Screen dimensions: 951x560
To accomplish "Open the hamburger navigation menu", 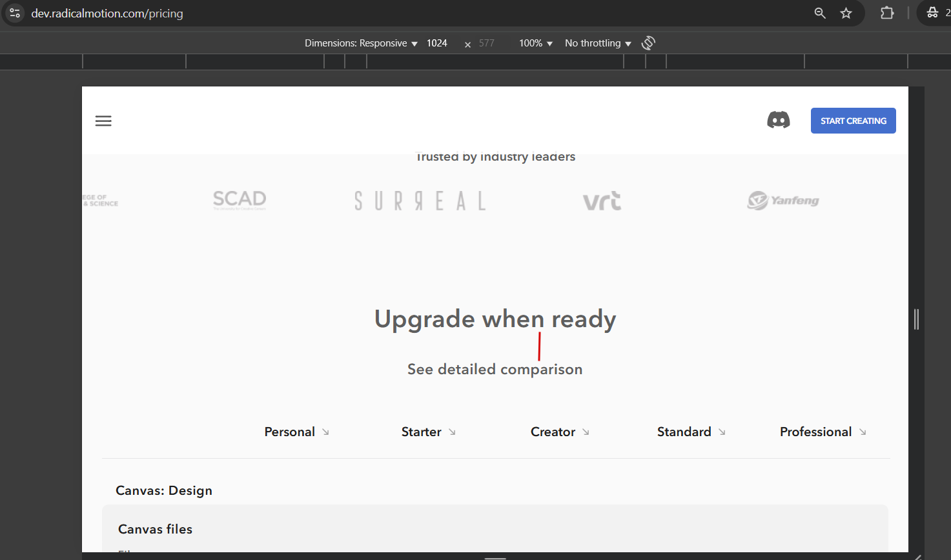I will point(103,121).
